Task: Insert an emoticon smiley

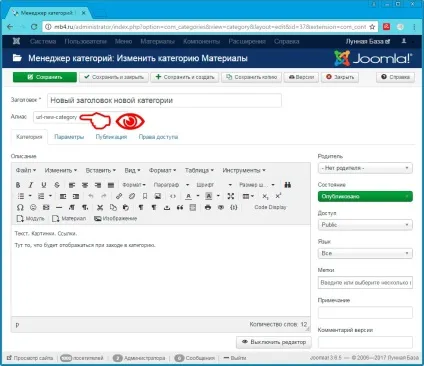Action: coord(33,207)
